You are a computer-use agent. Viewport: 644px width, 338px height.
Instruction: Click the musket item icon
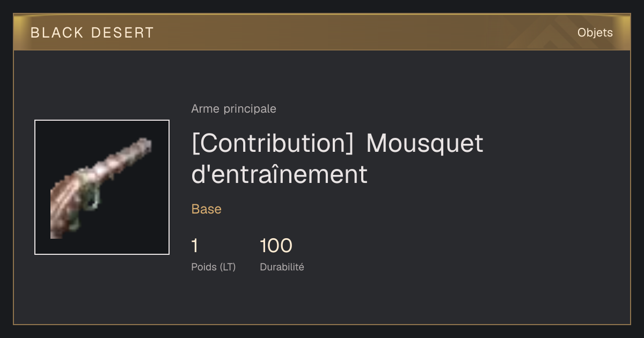pos(101,187)
